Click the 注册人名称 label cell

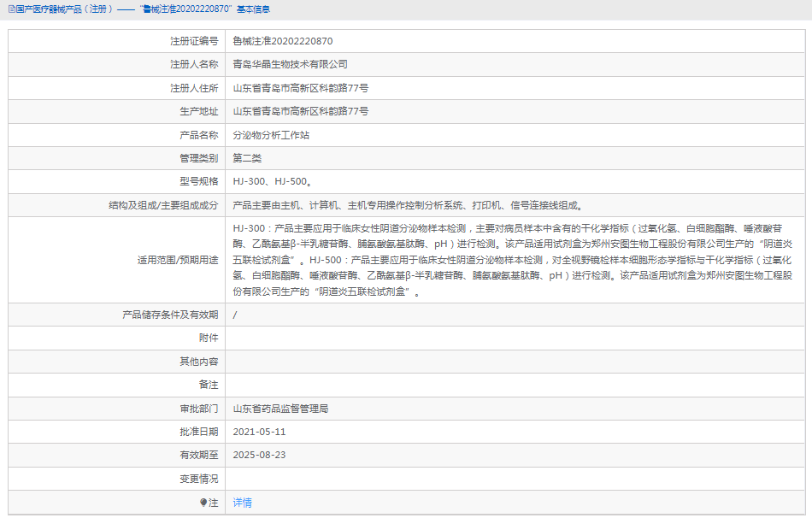[117, 64]
